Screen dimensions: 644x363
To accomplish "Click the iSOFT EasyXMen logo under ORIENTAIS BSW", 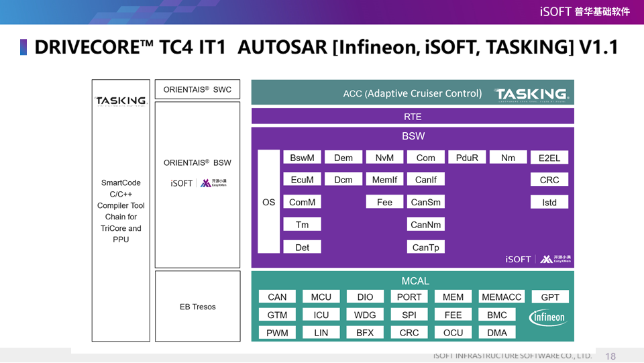I will [199, 183].
